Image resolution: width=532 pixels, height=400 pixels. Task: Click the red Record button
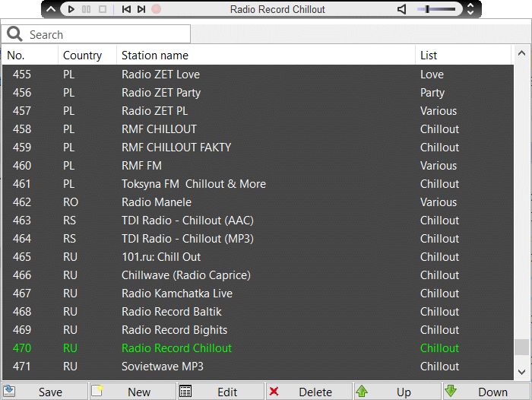pos(157,9)
